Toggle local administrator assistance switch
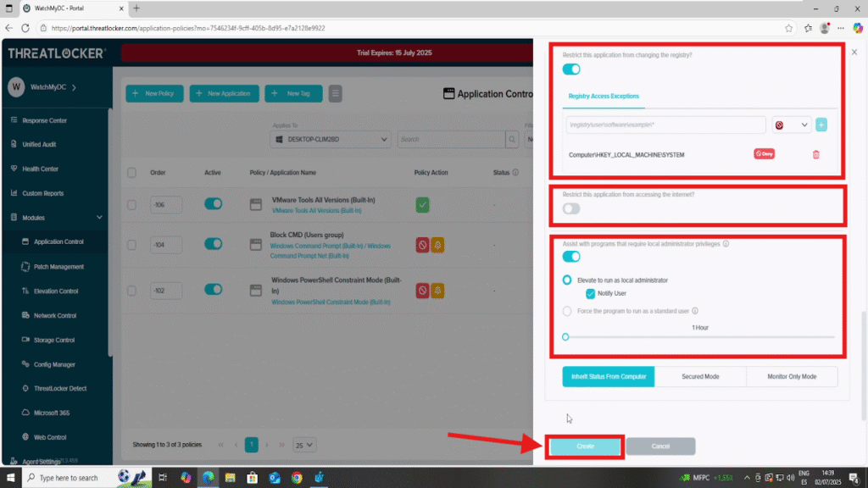868x488 pixels. click(x=571, y=257)
